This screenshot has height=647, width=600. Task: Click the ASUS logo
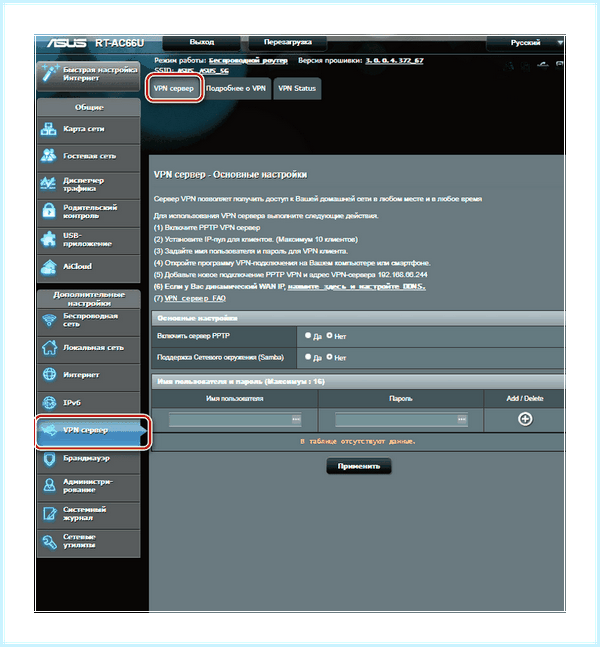pyautogui.click(x=66, y=43)
